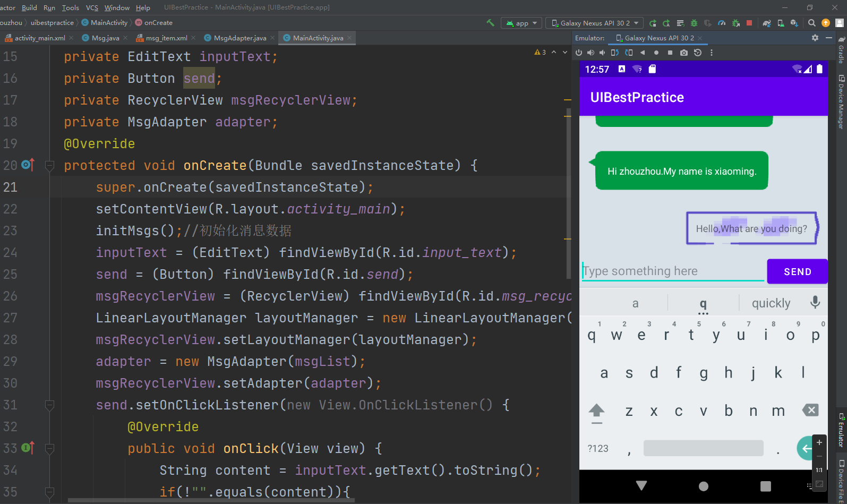Click the Search Everywhere magnifier icon
847x504 pixels.
tap(811, 23)
